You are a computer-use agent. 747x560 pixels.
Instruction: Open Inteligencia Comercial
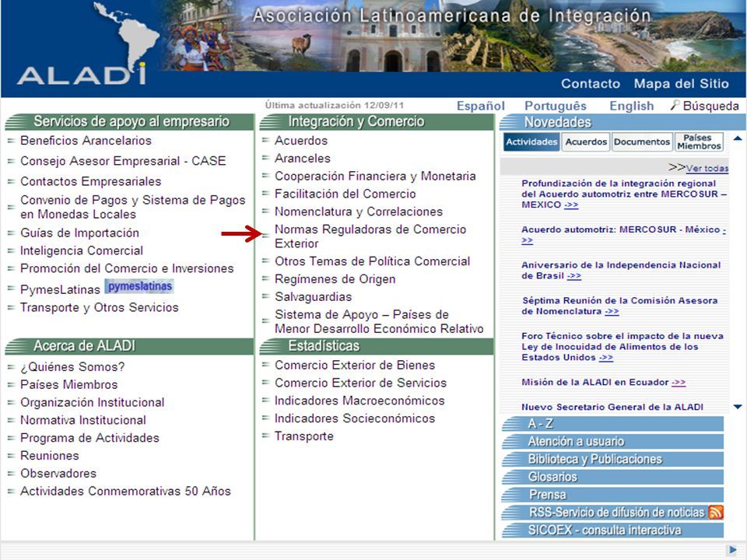[82, 250]
